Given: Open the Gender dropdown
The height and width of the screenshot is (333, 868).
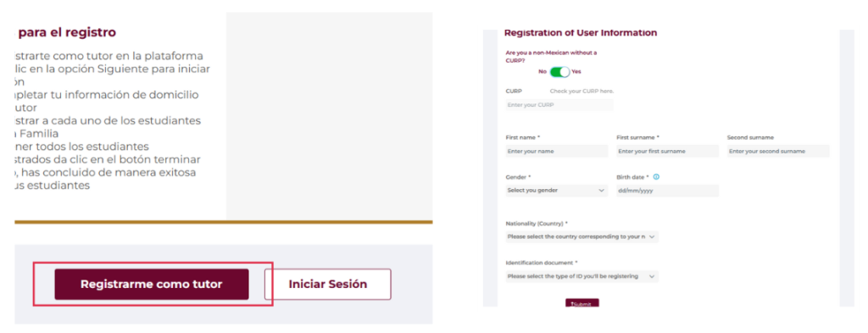Looking at the screenshot, I should point(556,191).
